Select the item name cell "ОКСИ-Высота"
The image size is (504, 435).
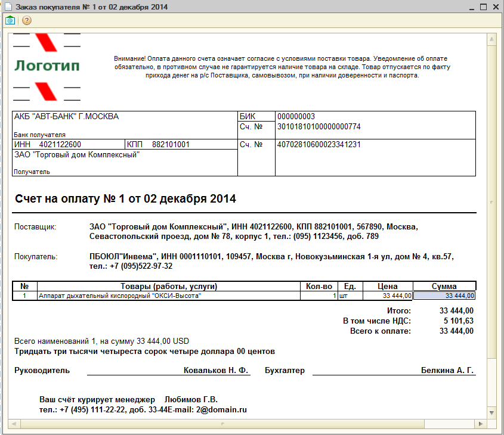pos(169,296)
